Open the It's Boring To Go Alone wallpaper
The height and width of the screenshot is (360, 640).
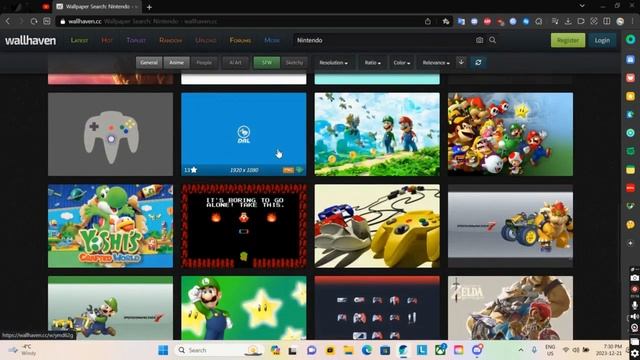point(244,226)
